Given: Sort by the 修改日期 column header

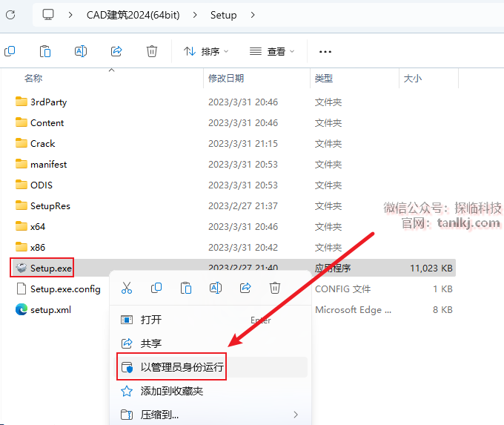Looking at the screenshot, I should (226, 78).
